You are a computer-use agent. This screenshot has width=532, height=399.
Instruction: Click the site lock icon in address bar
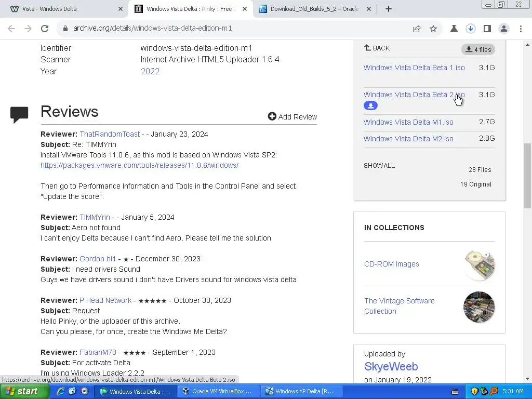point(65,29)
